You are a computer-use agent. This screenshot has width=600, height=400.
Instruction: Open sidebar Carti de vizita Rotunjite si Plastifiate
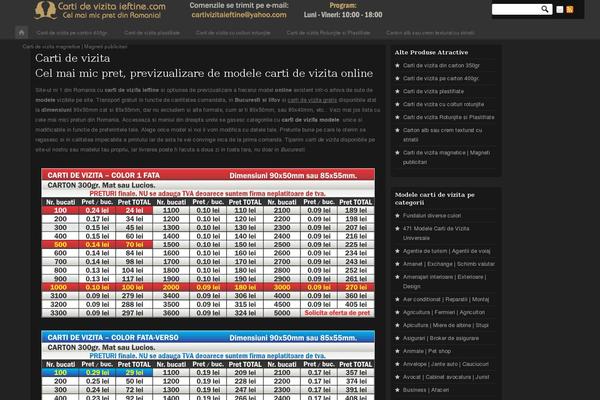tap(448, 117)
